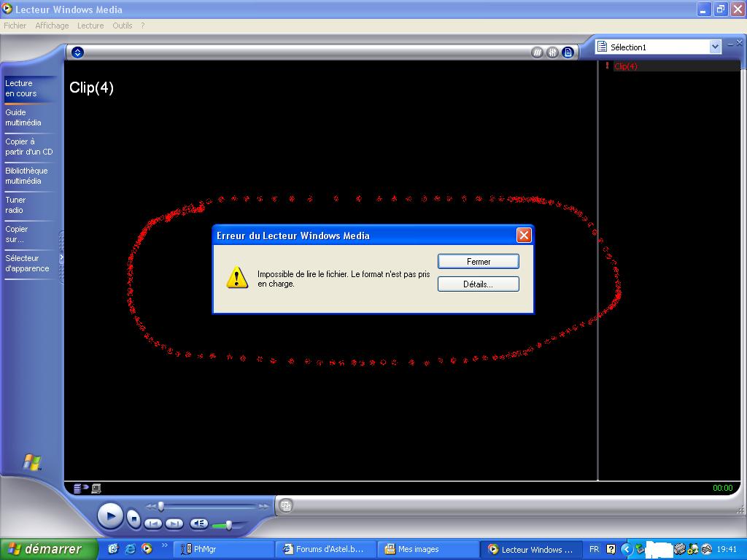The image size is (747, 560).
Task: Go to Guide multimédia tab
Action: (23, 117)
